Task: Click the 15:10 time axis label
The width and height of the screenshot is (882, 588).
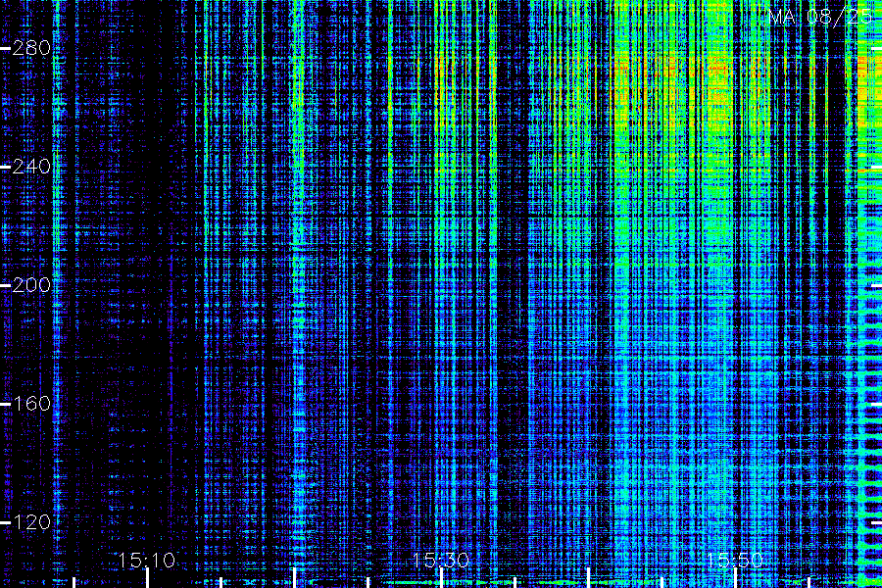Action: (x=147, y=561)
